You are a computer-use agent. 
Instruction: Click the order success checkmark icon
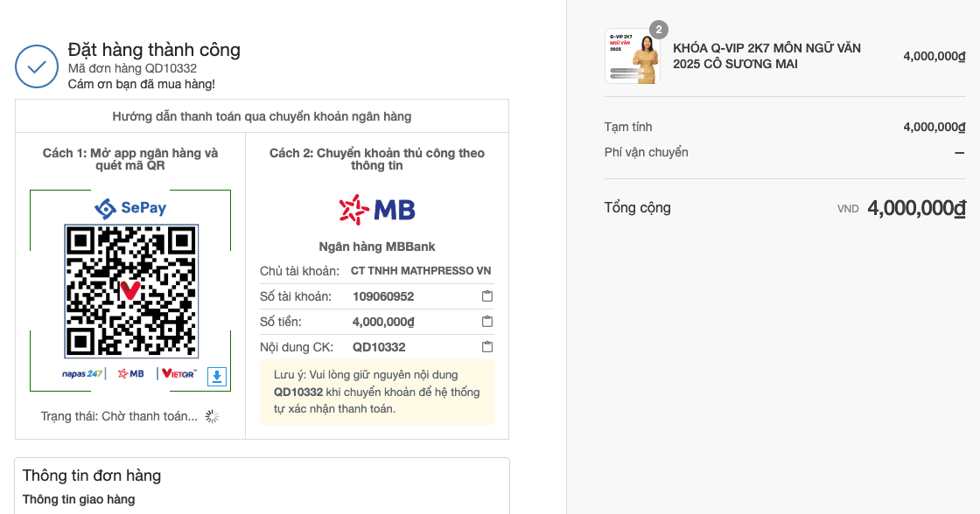[x=37, y=66]
